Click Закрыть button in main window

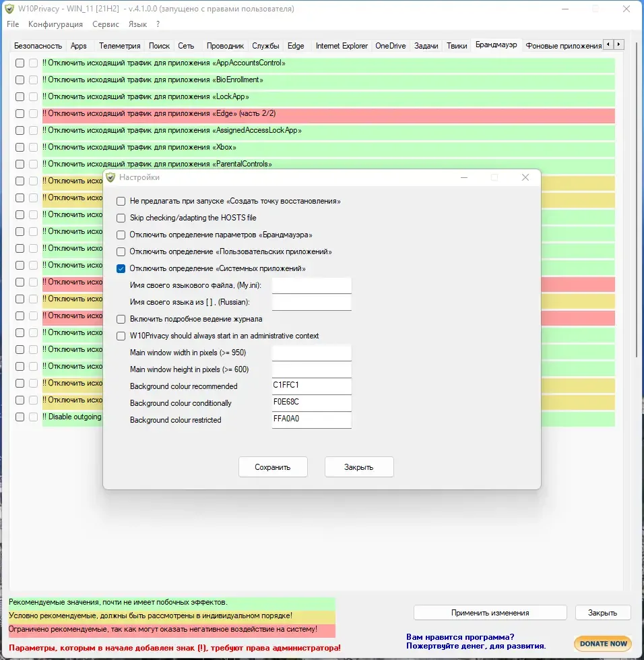(602, 612)
